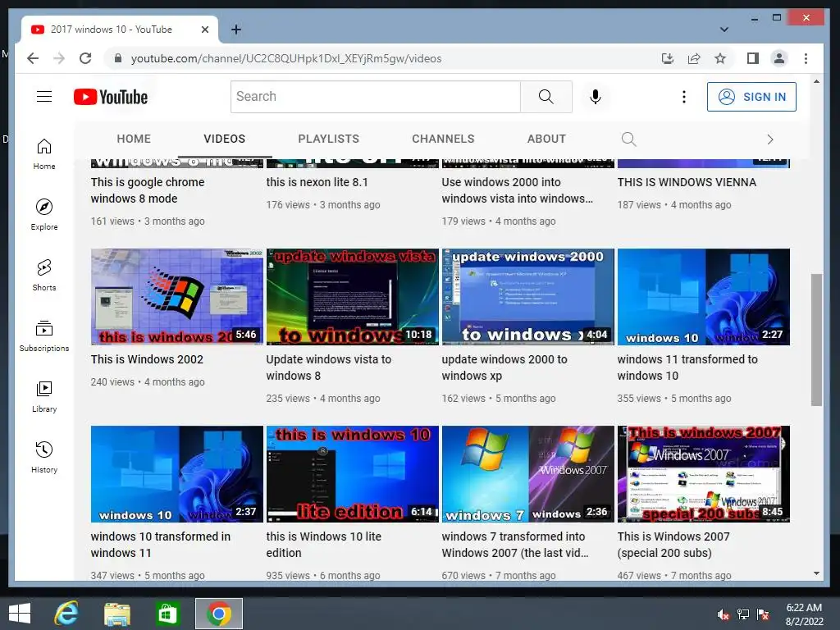Play the update windows 2000 thumbnail (4:04)
840x630 pixels.
[x=527, y=297]
